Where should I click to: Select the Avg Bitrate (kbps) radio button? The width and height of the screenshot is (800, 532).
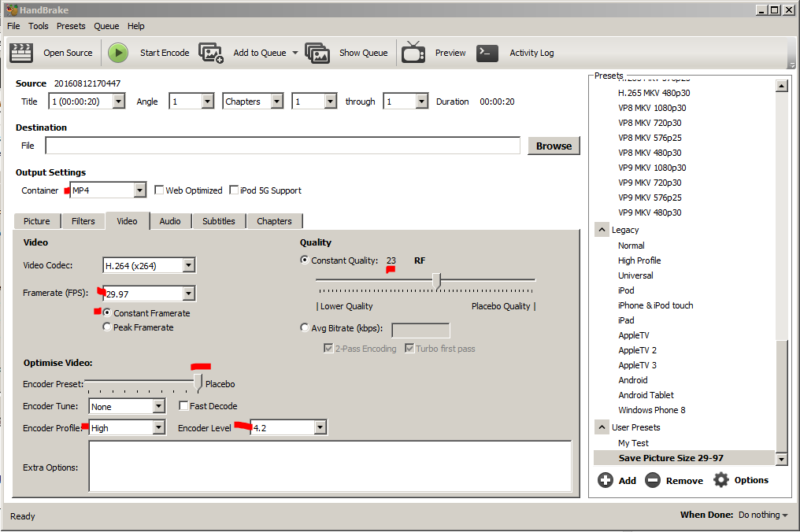pyautogui.click(x=305, y=327)
